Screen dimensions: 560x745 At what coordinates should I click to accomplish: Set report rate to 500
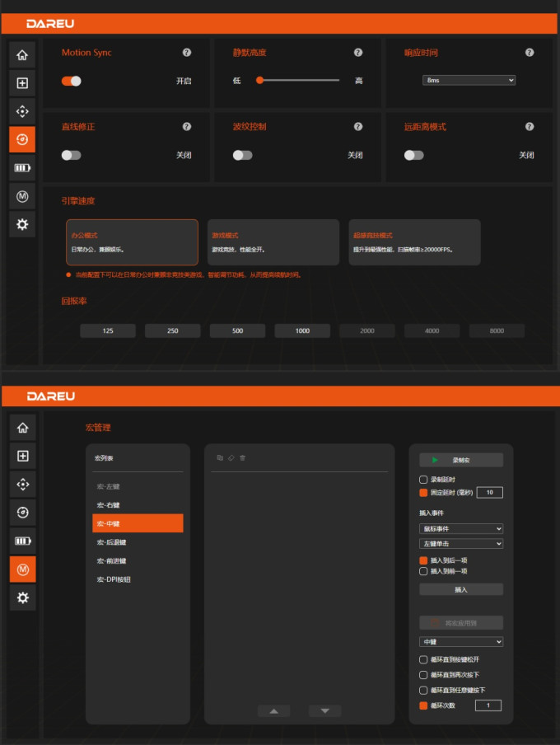tap(237, 330)
